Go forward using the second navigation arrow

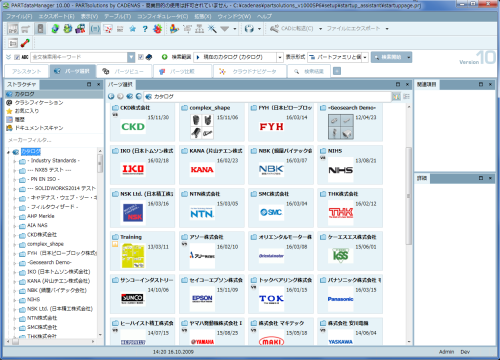tap(120, 96)
